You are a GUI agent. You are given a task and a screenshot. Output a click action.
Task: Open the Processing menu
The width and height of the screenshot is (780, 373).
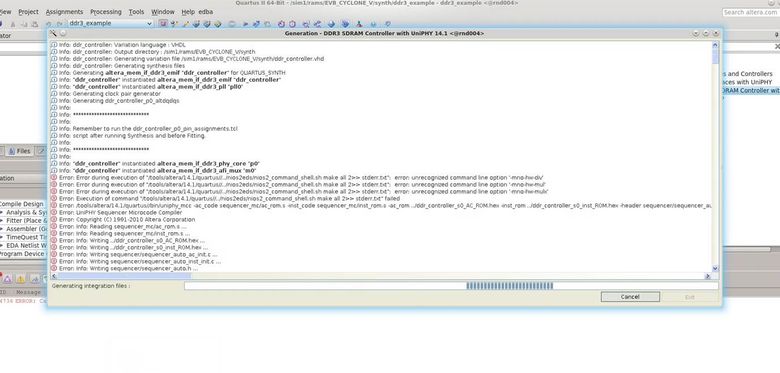[105, 11]
